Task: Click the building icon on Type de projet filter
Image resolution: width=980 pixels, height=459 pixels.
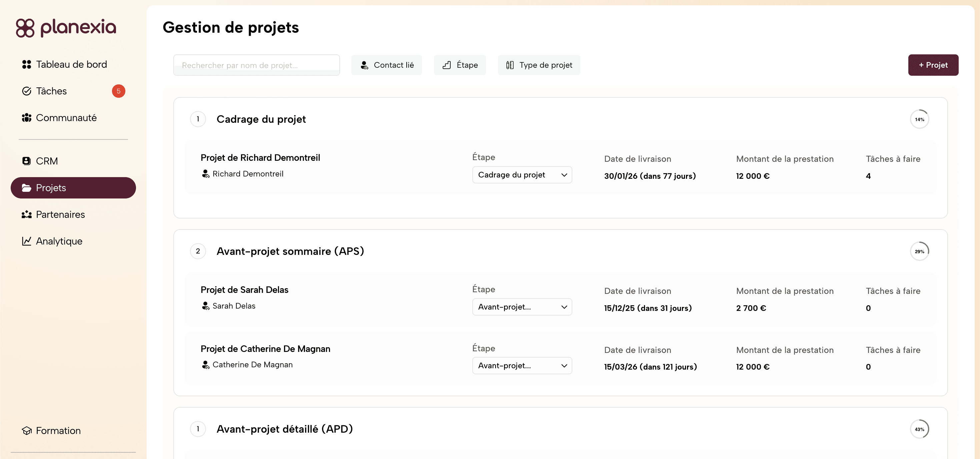Action: [510, 65]
